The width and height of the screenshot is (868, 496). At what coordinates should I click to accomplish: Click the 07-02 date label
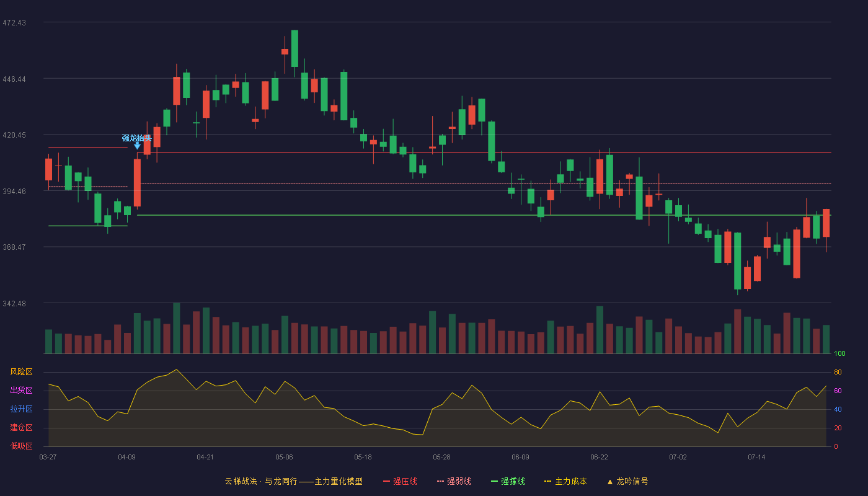(678, 457)
